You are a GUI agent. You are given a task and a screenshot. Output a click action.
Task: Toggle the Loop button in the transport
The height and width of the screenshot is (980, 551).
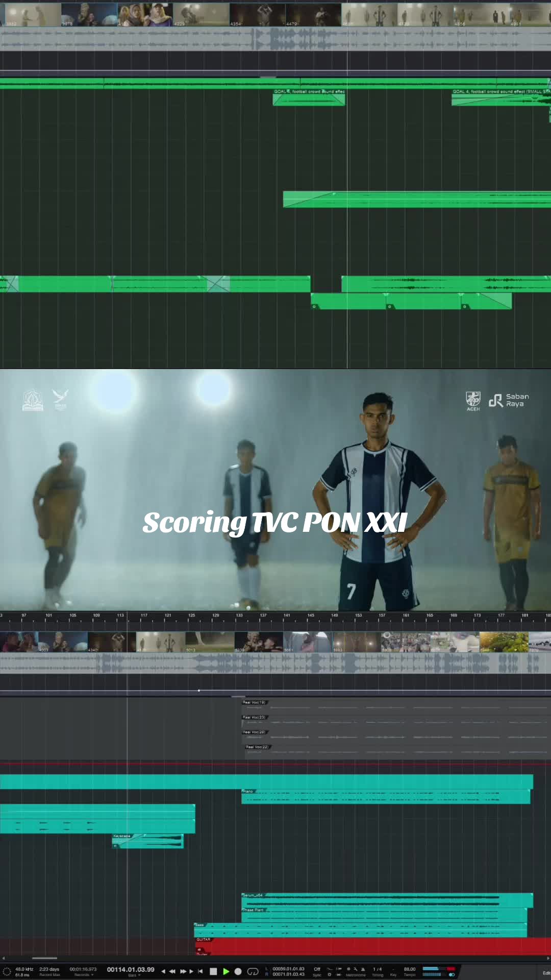click(x=253, y=971)
